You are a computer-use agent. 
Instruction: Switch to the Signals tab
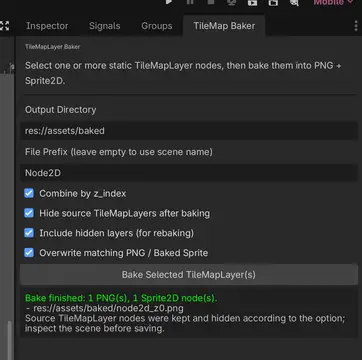[105, 26]
